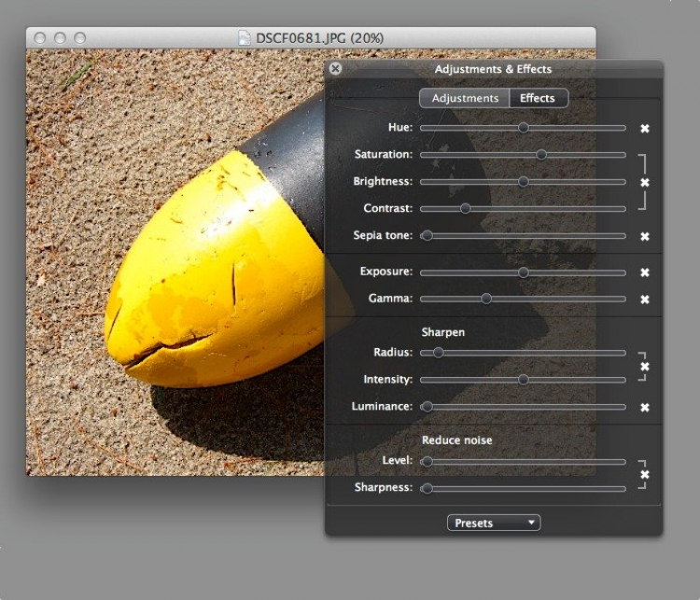Click the Sepia tone label
This screenshot has width=700, height=600.
383,235
